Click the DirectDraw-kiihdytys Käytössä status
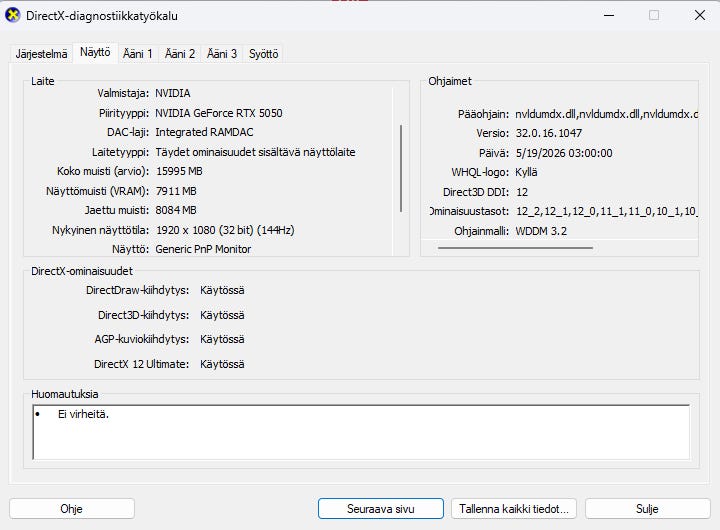This screenshot has width=720, height=530. click(222, 290)
